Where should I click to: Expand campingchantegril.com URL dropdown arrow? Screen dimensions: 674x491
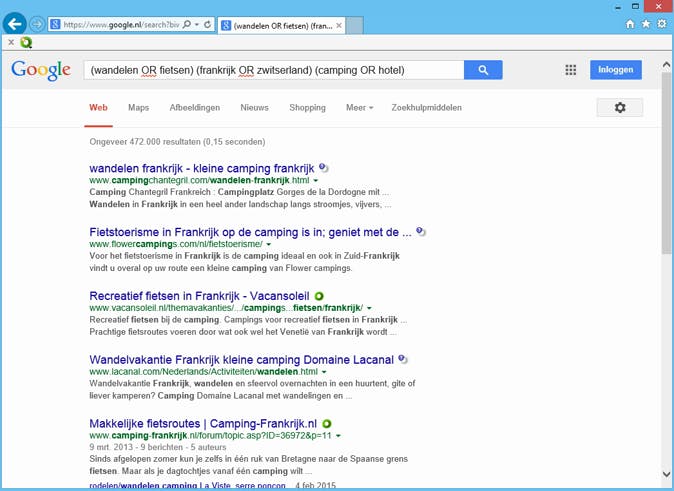coord(316,181)
